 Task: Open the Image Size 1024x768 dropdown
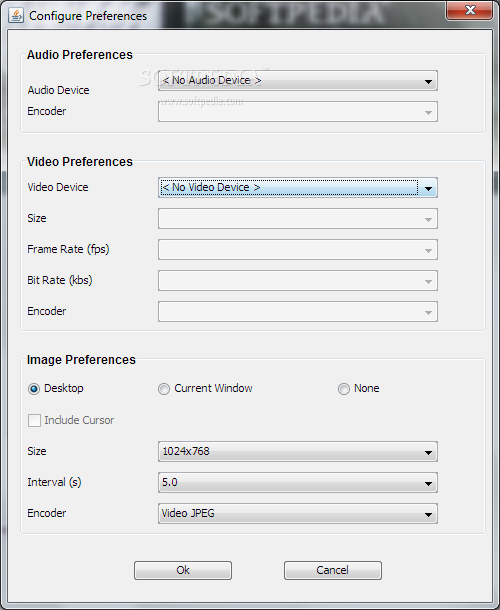298,452
